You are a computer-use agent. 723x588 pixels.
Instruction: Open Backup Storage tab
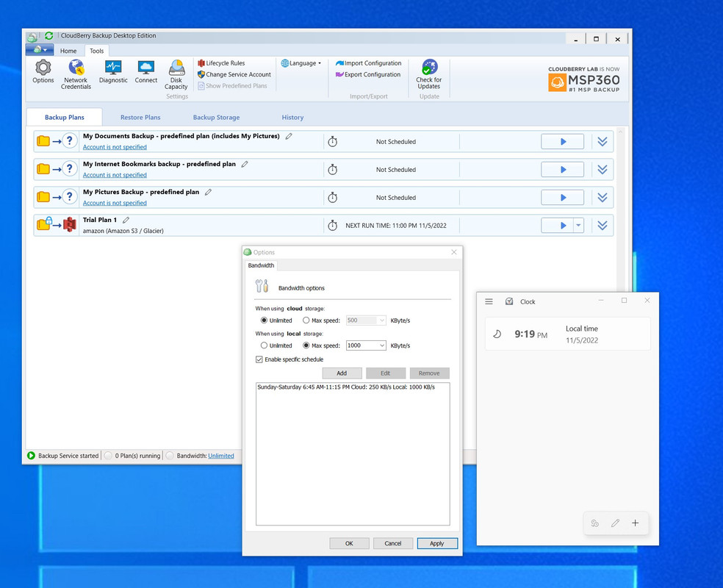216,117
